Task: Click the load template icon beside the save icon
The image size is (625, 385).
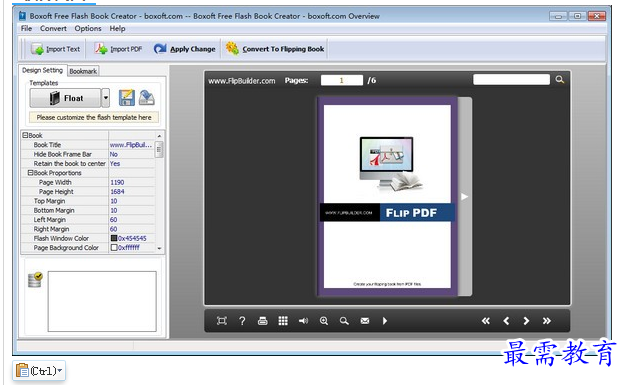Action: [147, 98]
